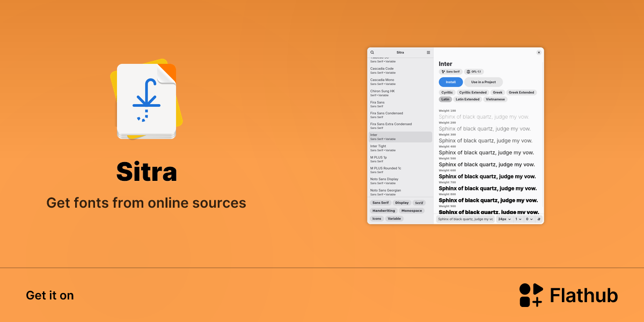This screenshot has width=644, height=322.
Task: Click the 'Get it on' text
Action: 50,295
